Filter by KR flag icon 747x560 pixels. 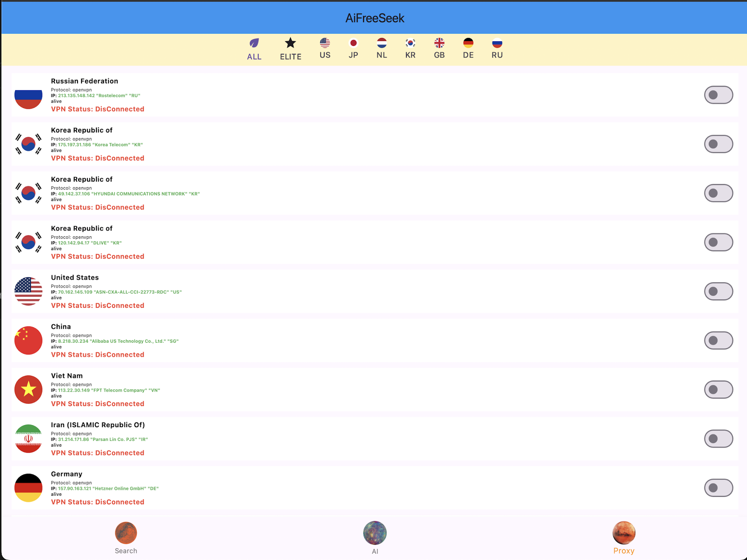coord(410,43)
